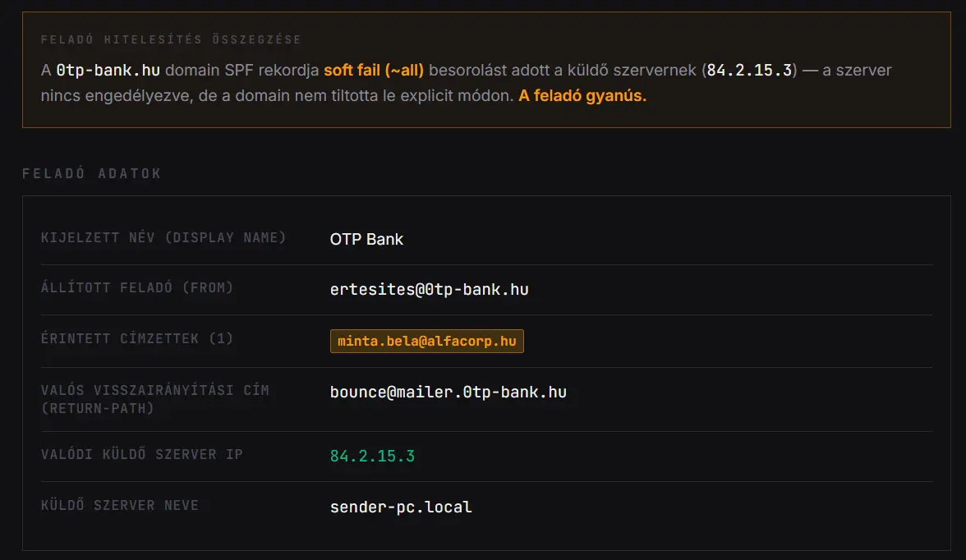Image resolution: width=966 pixels, height=560 pixels.
Task: Click the green 84.2.15.3 sender IP value
Action: (x=372, y=456)
